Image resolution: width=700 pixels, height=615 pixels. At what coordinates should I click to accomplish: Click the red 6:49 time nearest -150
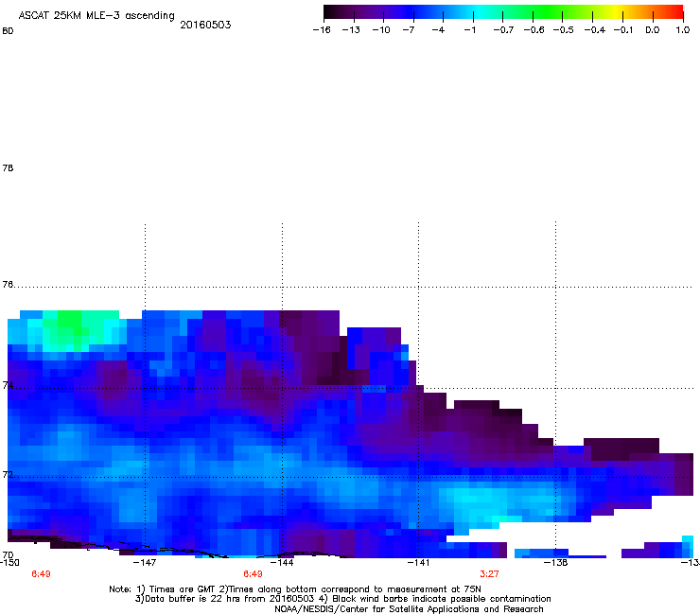click(x=41, y=574)
